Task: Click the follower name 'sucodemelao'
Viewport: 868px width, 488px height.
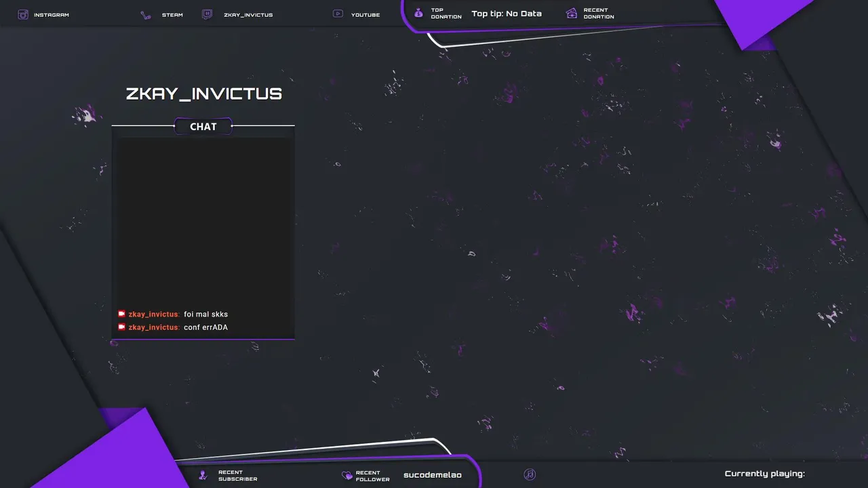Action: click(433, 475)
